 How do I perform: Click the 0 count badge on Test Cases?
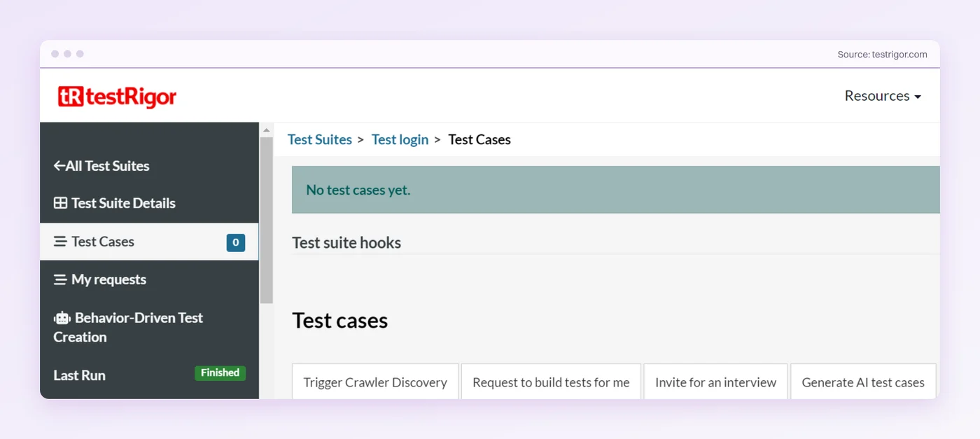(236, 243)
